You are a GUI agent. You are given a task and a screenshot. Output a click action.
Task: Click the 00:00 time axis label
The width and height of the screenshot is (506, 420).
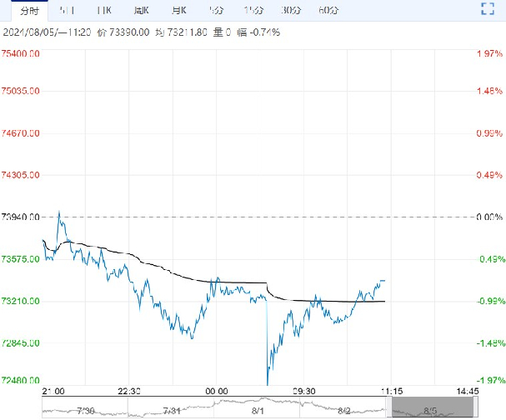tap(216, 390)
